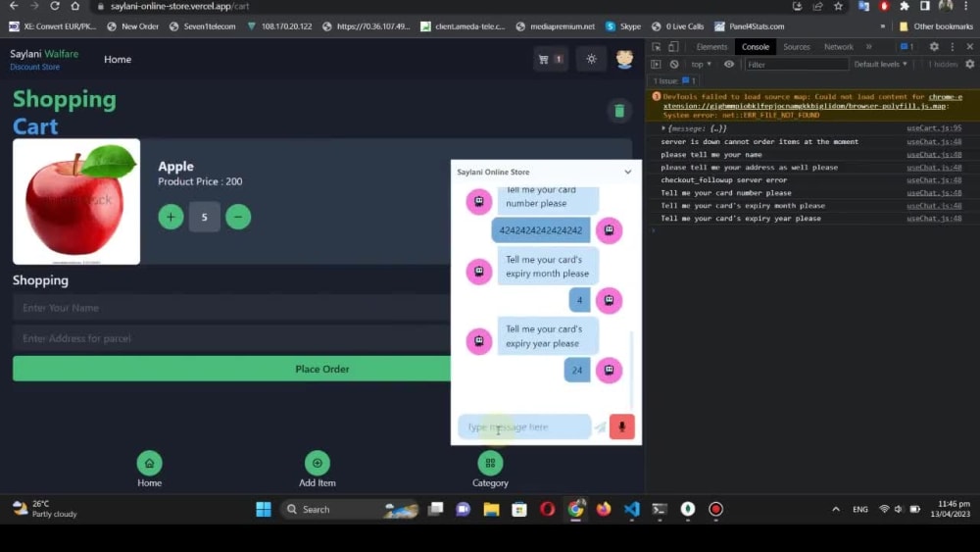This screenshot has width=980, height=552.
Task: Open Visual Studio Code from the taskbar
Action: [632, 510]
